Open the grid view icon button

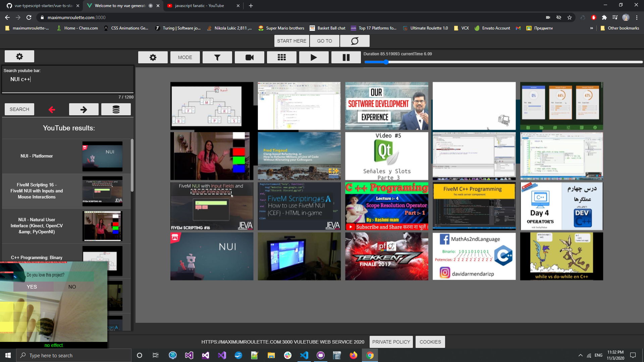tap(282, 57)
